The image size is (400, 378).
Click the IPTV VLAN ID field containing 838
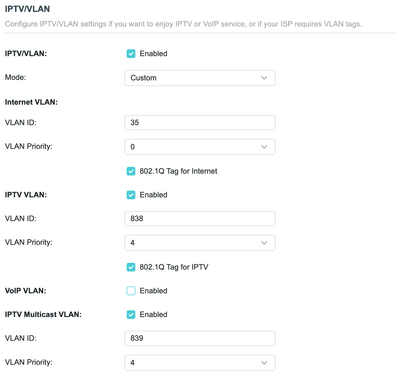[x=200, y=218]
